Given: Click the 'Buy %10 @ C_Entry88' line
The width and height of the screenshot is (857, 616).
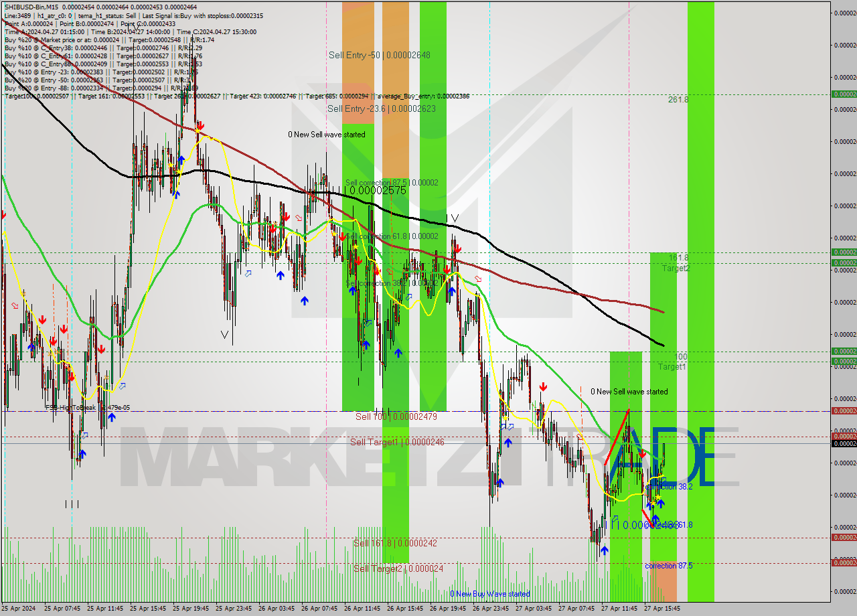Looking at the screenshot, I should (103, 64).
